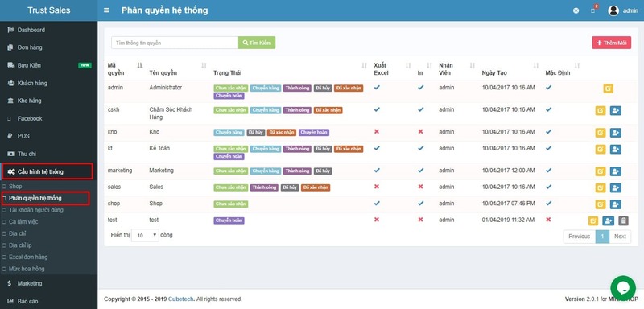The height and width of the screenshot is (309, 644).
Task: Expand the Thu chi sidebar menu
Action: pyautogui.click(x=48, y=154)
